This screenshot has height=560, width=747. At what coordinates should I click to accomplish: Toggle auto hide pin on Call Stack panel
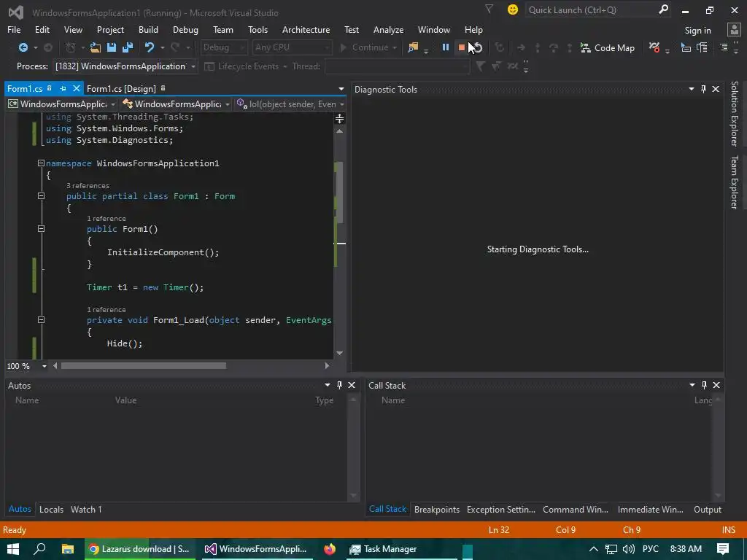point(704,385)
